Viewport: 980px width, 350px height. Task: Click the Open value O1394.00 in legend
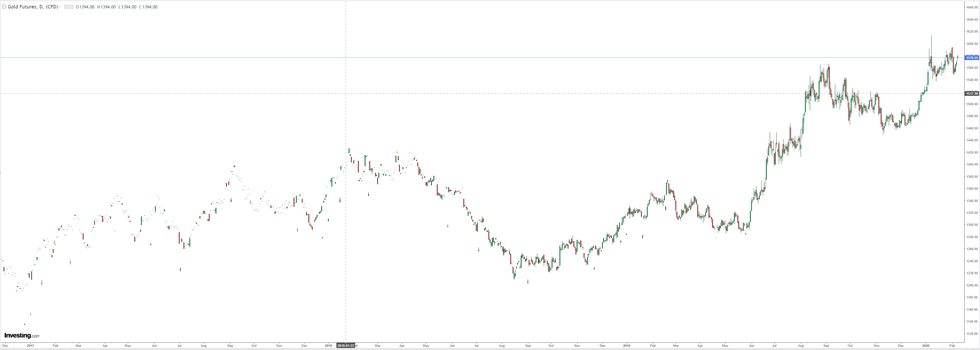[85, 7]
